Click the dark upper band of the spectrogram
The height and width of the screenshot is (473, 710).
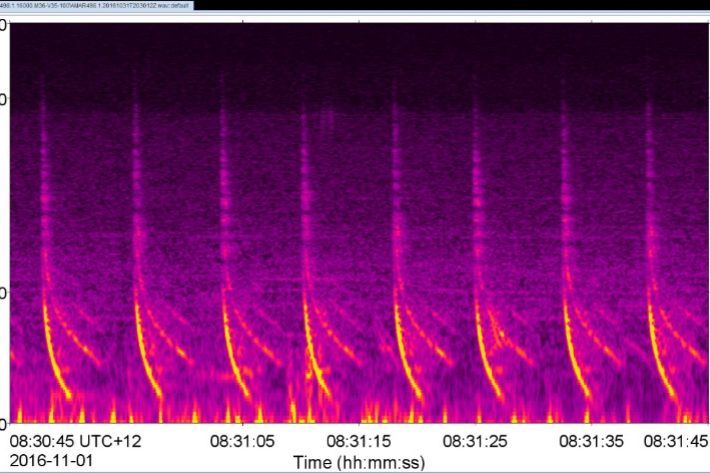[x=360, y=60]
